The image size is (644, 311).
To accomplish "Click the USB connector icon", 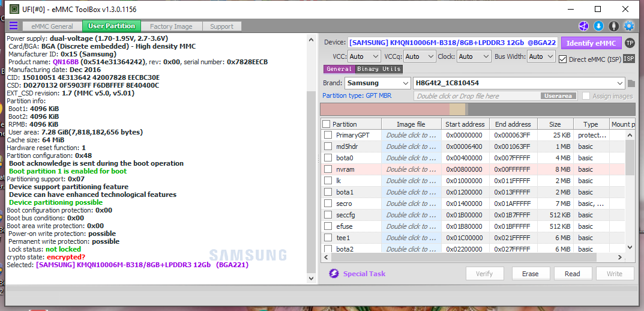I will click(x=613, y=26).
